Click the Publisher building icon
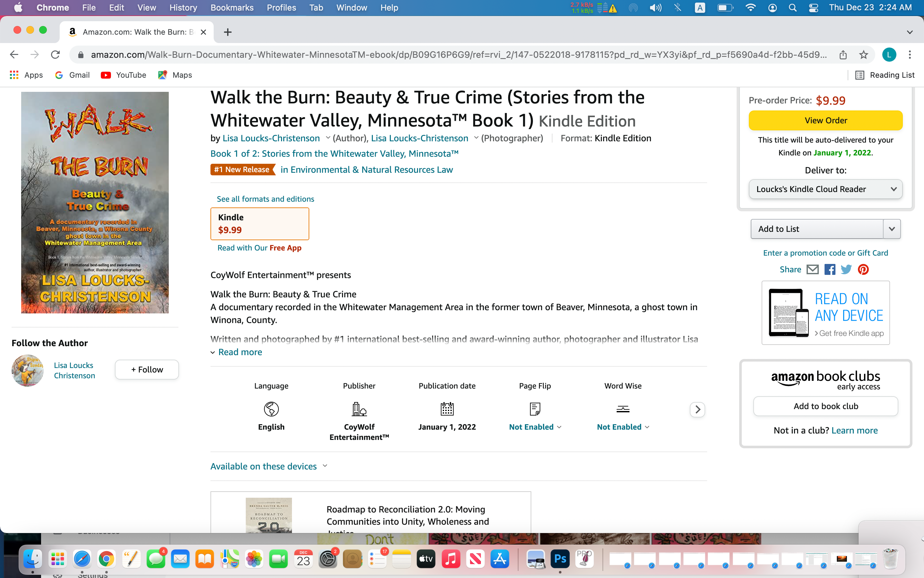 point(359,409)
